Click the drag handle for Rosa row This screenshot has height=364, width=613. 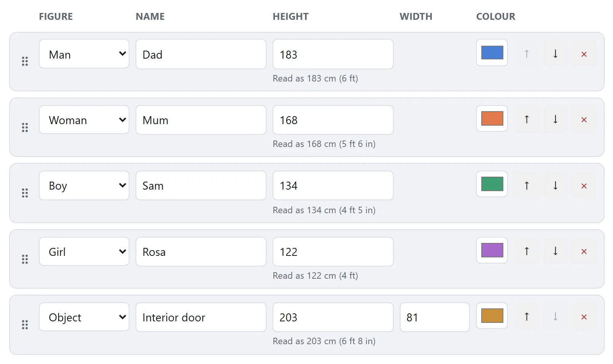pyautogui.click(x=25, y=259)
